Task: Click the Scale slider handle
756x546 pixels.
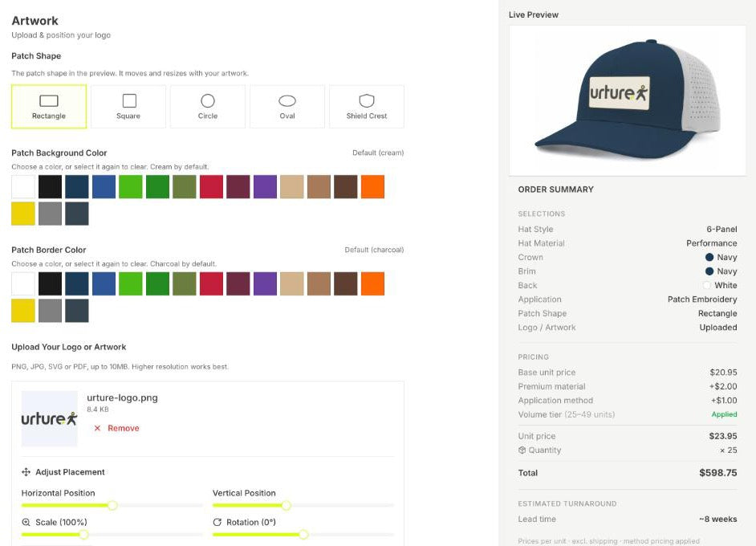Action: (84, 535)
